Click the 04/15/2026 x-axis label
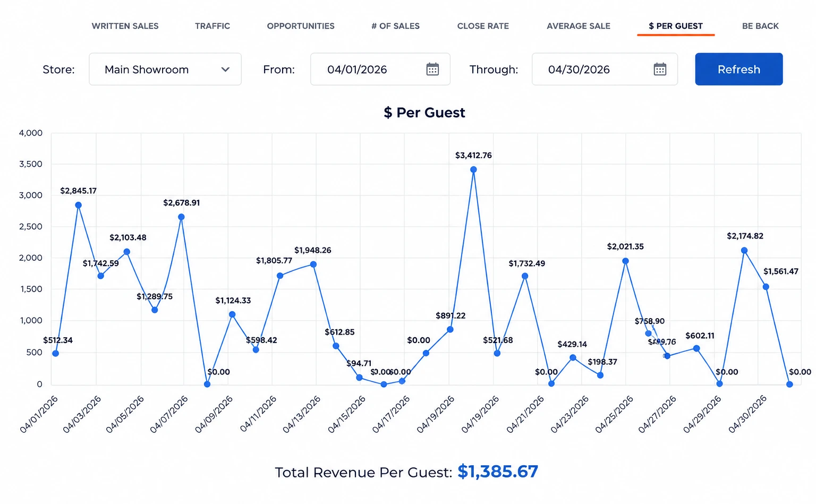This screenshot has height=504, width=816. pyautogui.click(x=346, y=415)
